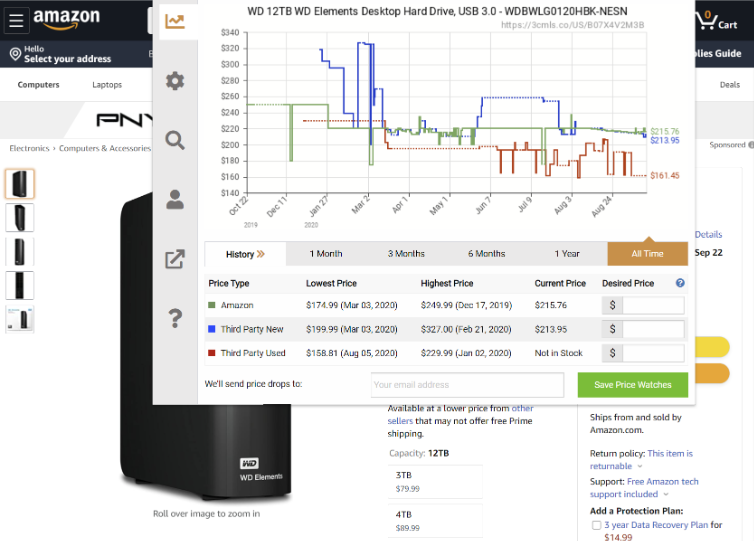
Task: Click the Not in Stock cell
Action: tap(558, 353)
